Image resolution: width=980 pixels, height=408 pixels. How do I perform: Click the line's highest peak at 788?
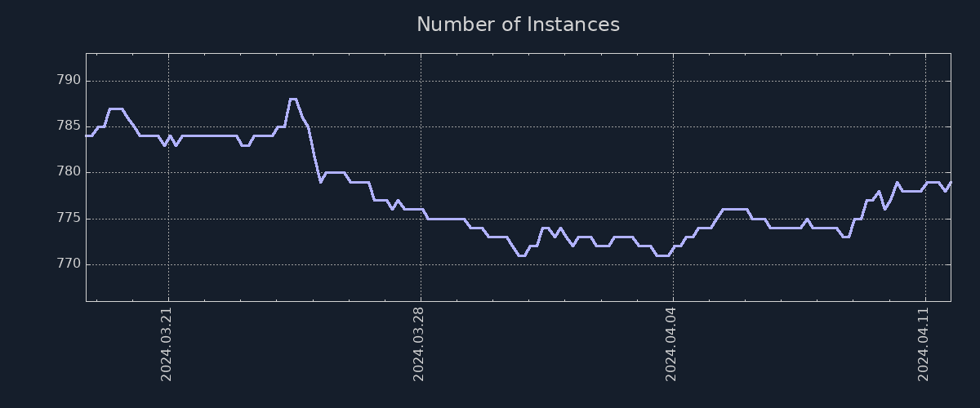coord(292,100)
